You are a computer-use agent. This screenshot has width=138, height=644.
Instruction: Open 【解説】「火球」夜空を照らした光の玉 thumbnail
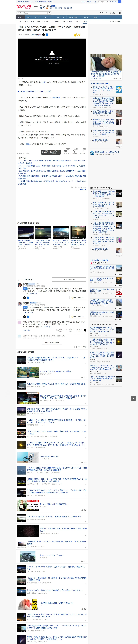pos(78,232)
